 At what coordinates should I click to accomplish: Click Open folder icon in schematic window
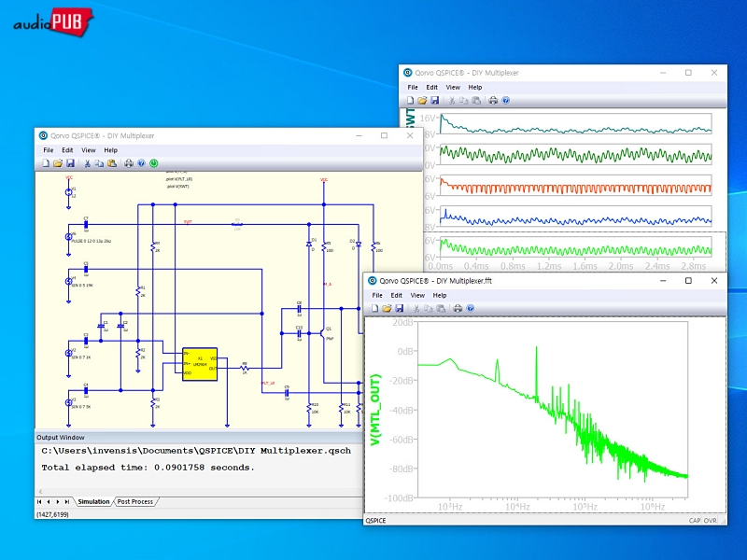(58, 163)
